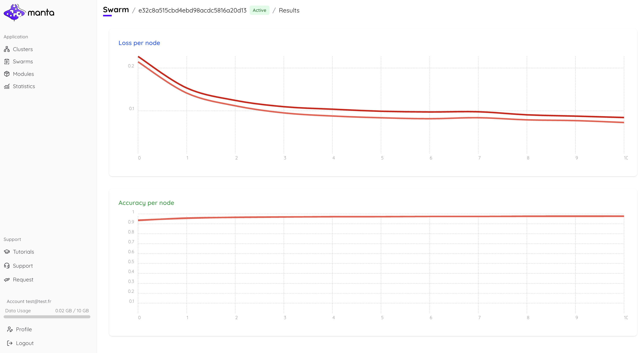
Task: Click the Results breadcrumb item
Action: (x=289, y=10)
